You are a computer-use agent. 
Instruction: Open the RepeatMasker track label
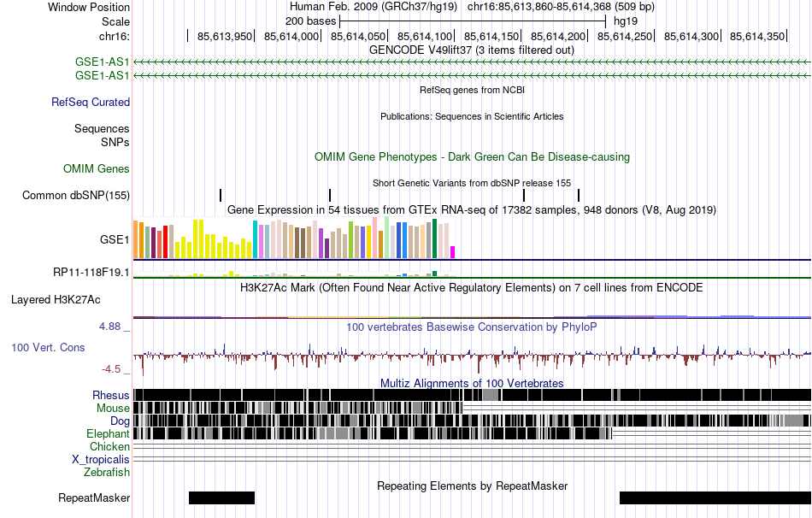pyautogui.click(x=94, y=497)
